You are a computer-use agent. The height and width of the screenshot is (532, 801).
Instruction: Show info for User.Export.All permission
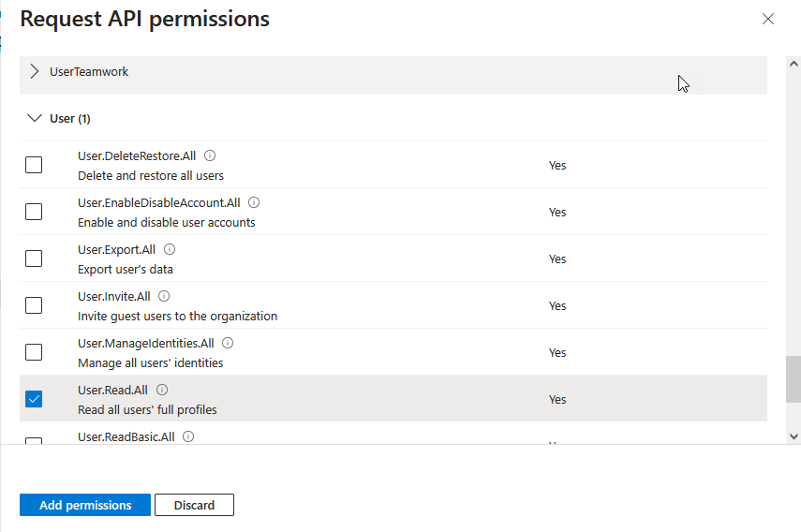[170, 249]
